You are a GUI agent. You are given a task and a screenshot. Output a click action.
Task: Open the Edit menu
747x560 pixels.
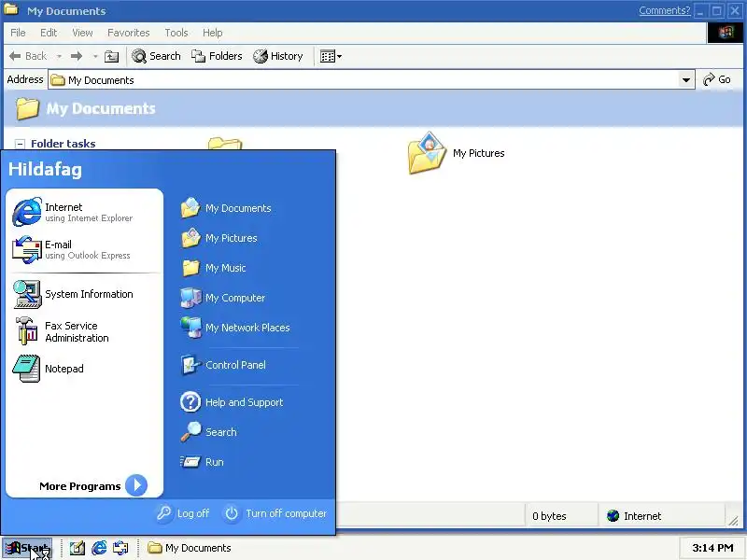(49, 33)
